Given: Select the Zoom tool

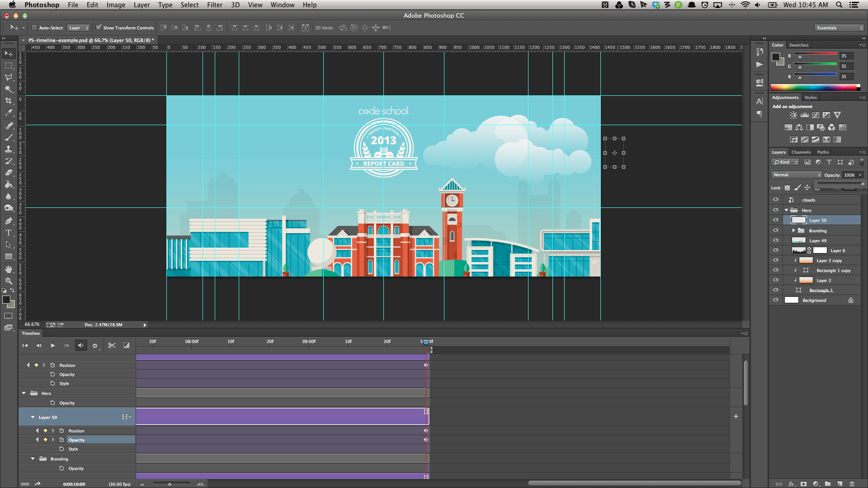Looking at the screenshot, I should pyautogui.click(x=9, y=281).
